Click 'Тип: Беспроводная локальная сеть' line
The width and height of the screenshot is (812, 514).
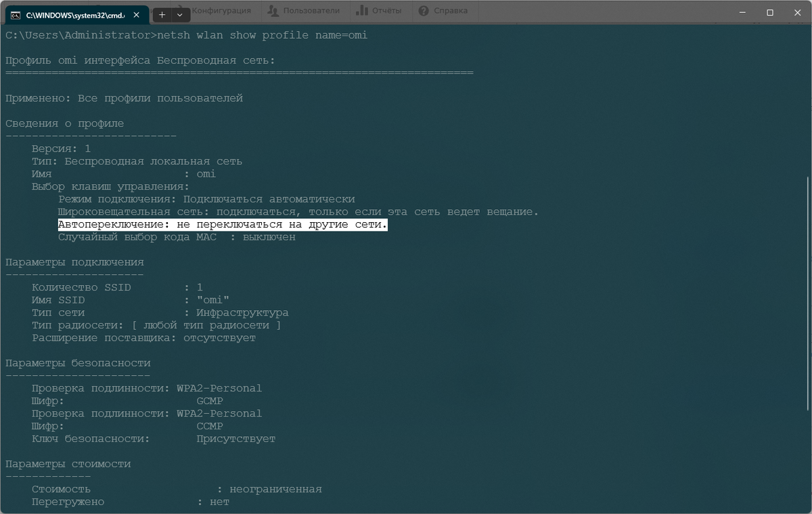click(x=137, y=161)
